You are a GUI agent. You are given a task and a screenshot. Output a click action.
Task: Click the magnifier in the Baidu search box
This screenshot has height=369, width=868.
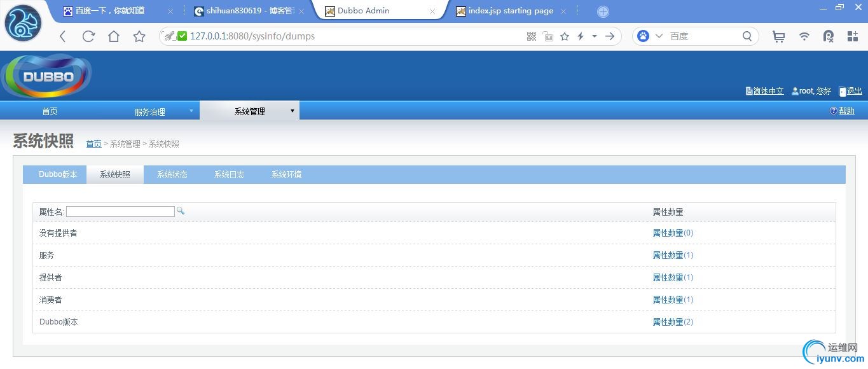click(x=747, y=36)
